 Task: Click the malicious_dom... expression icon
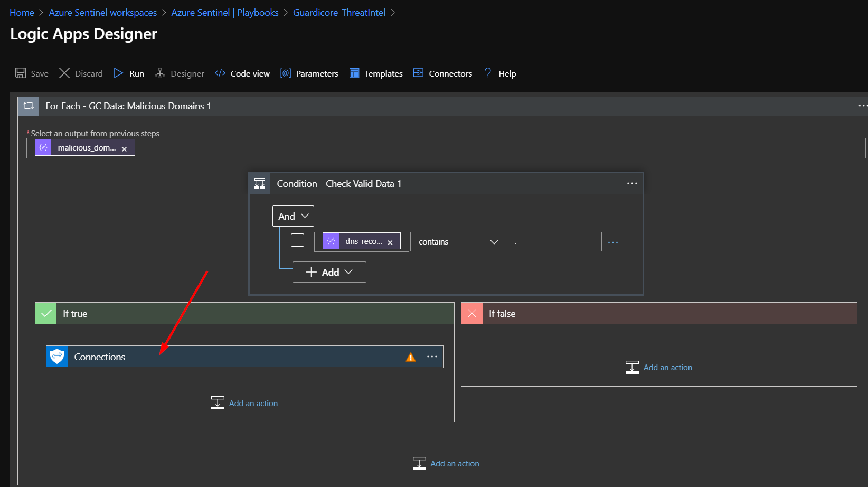click(43, 147)
